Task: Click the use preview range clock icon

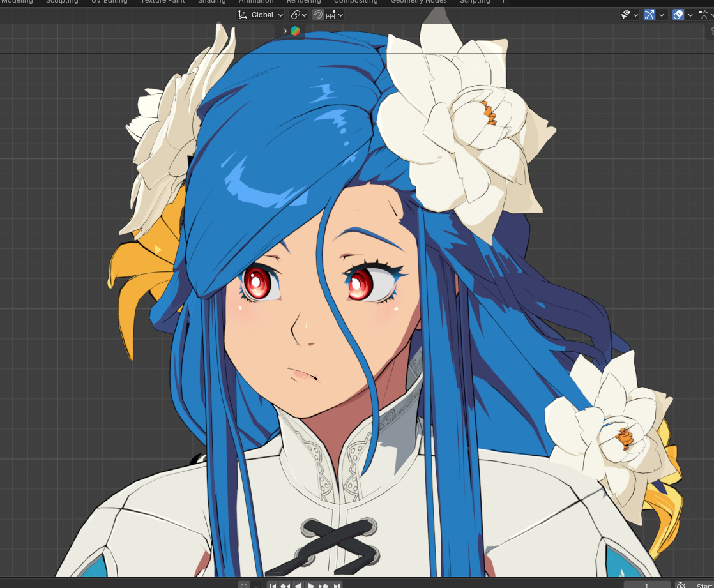Action: click(681, 585)
